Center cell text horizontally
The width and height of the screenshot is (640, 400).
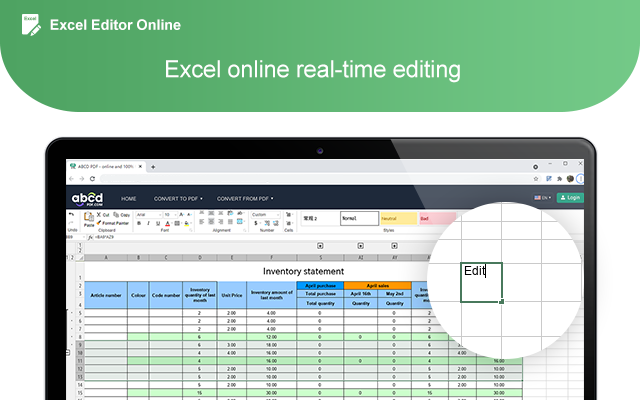pyautogui.click(x=211, y=222)
